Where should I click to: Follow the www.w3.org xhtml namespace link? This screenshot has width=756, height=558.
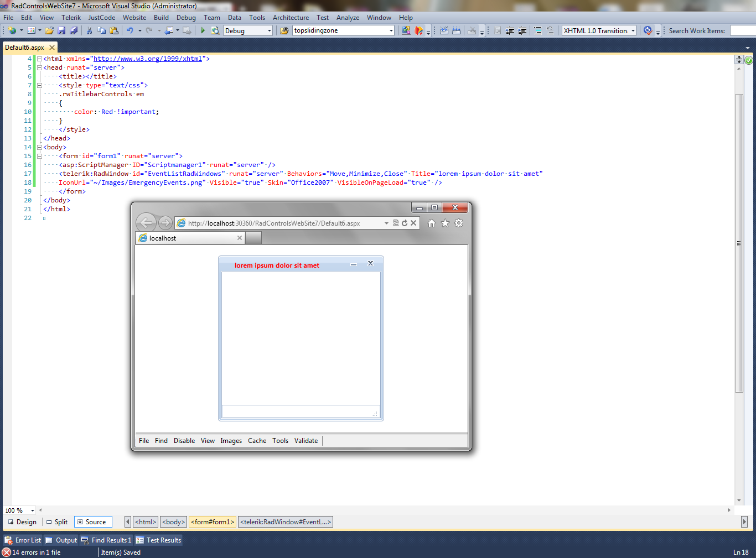pos(148,59)
